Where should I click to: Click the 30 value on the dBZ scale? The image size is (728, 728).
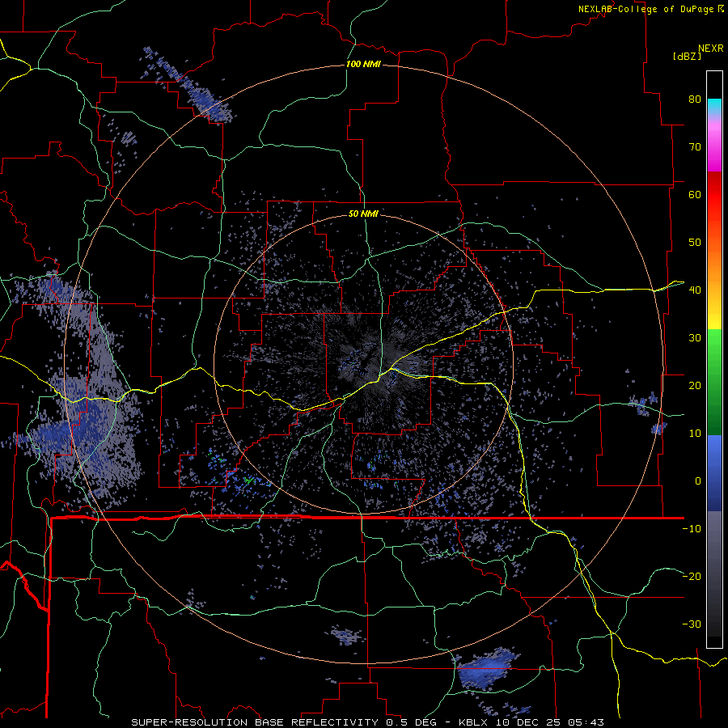click(x=695, y=338)
